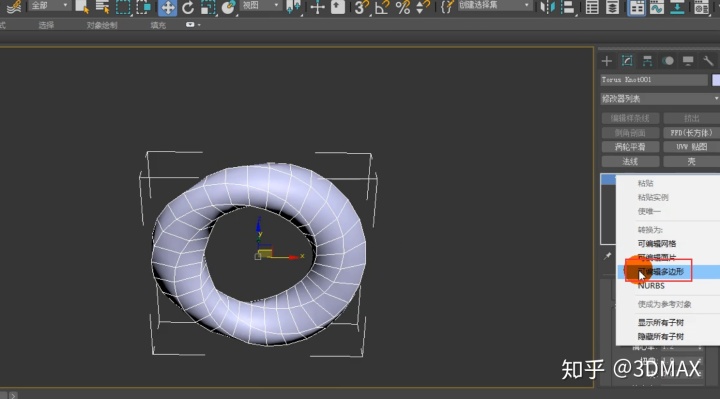This screenshot has height=399, width=720.
Task: Open the Display command panel tab
Action: point(688,61)
